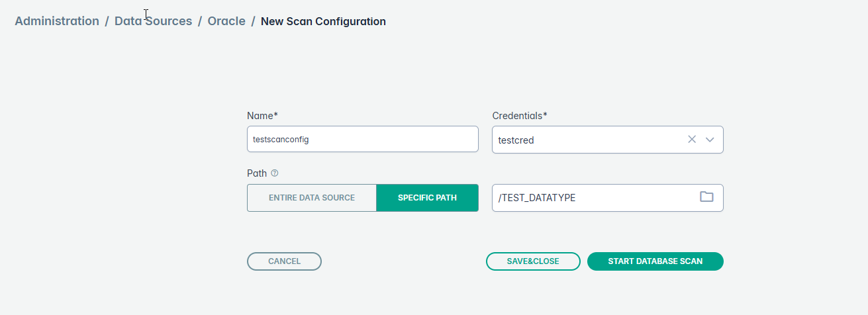The width and height of the screenshot is (868, 315).
Task: Focus the Name field containing testscanconfig
Action: pyautogui.click(x=362, y=140)
